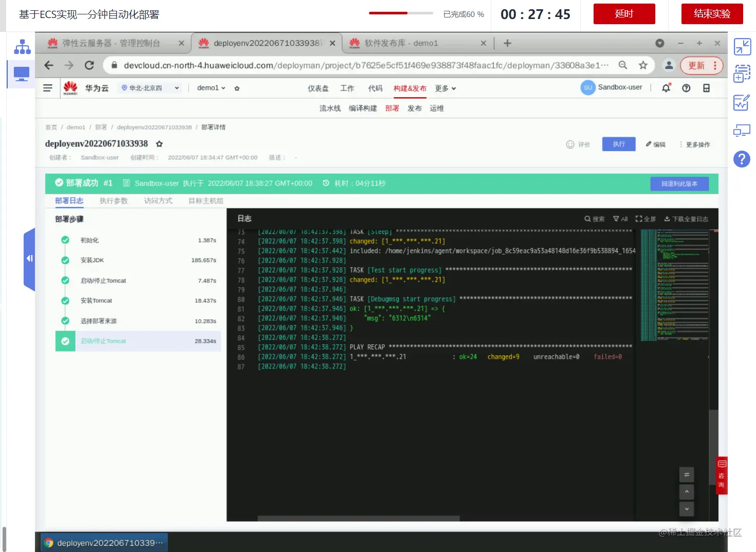Click the shrink-window icon in right lab toolbar

click(x=742, y=47)
